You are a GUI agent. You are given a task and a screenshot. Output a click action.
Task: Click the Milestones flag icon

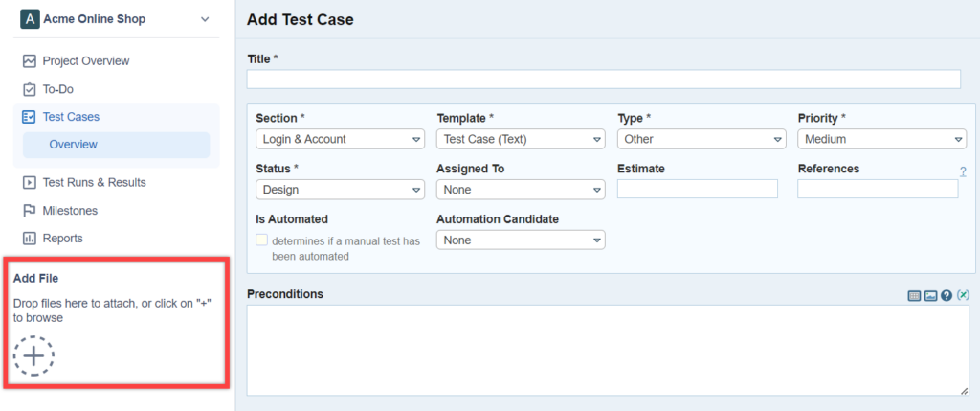click(x=30, y=211)
